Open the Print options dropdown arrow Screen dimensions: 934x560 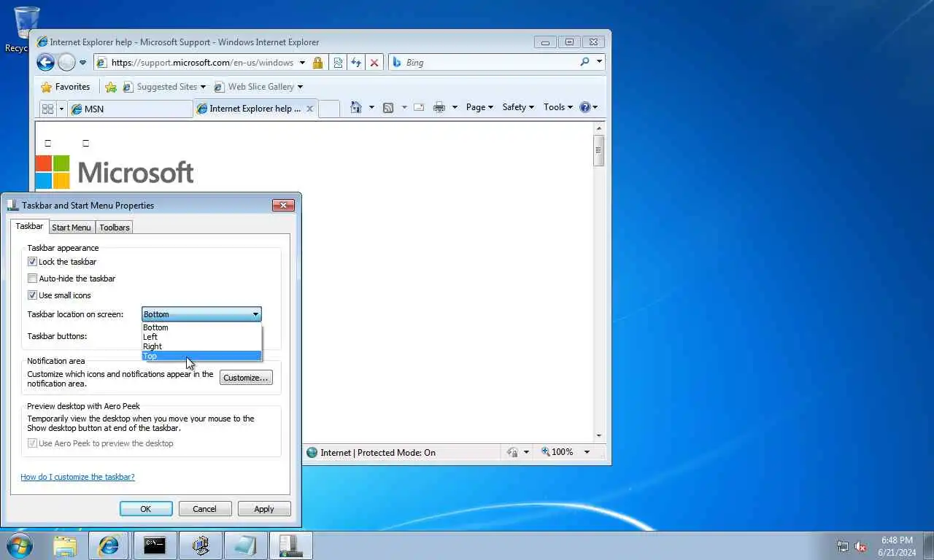(x=455, y=107)
